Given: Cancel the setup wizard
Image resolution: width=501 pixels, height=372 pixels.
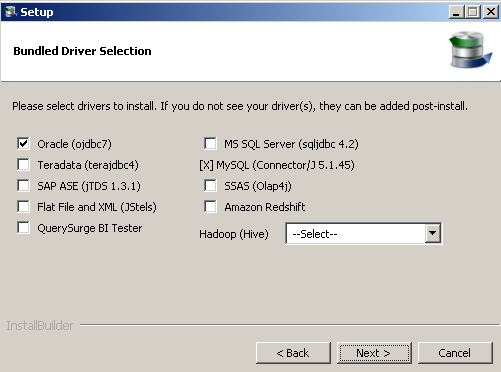Looking at the screenshot, I should [455, 353].
